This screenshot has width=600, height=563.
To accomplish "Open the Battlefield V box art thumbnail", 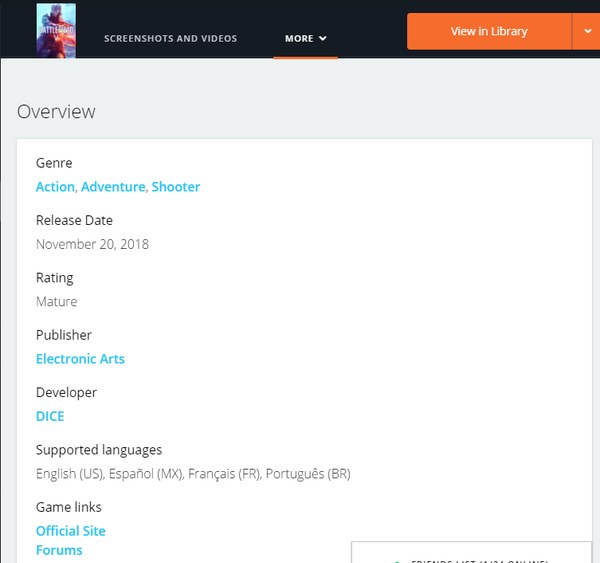I will coord(56,30).
